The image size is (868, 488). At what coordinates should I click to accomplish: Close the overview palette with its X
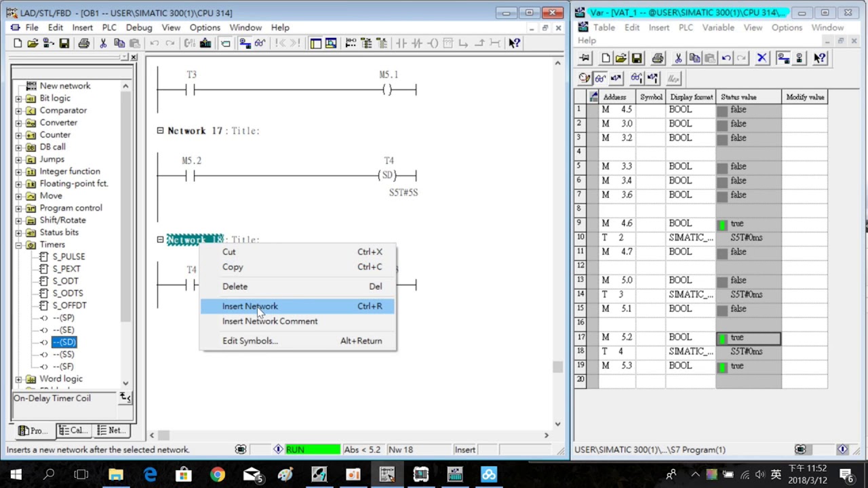(x=134, y=58)
